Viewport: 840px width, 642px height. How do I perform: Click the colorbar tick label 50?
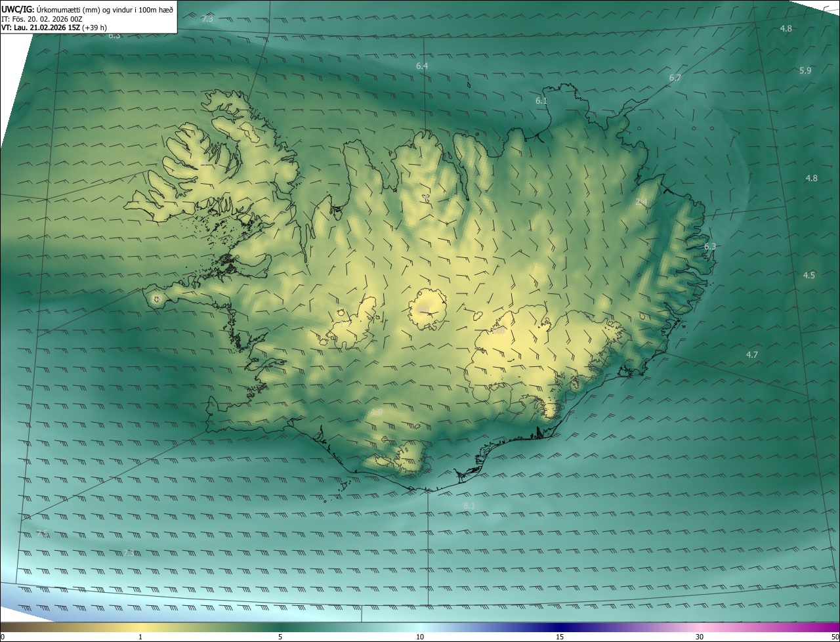click(835, 637)
